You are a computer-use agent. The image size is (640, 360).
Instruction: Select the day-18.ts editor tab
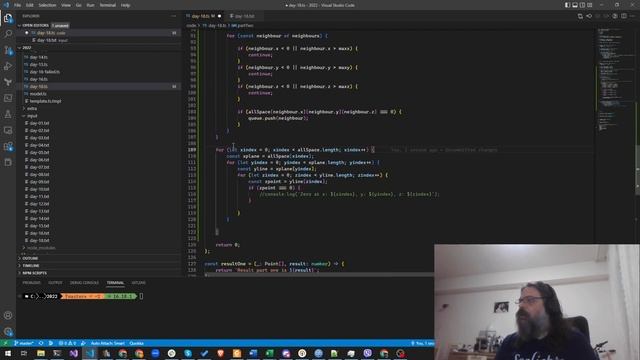202,16
